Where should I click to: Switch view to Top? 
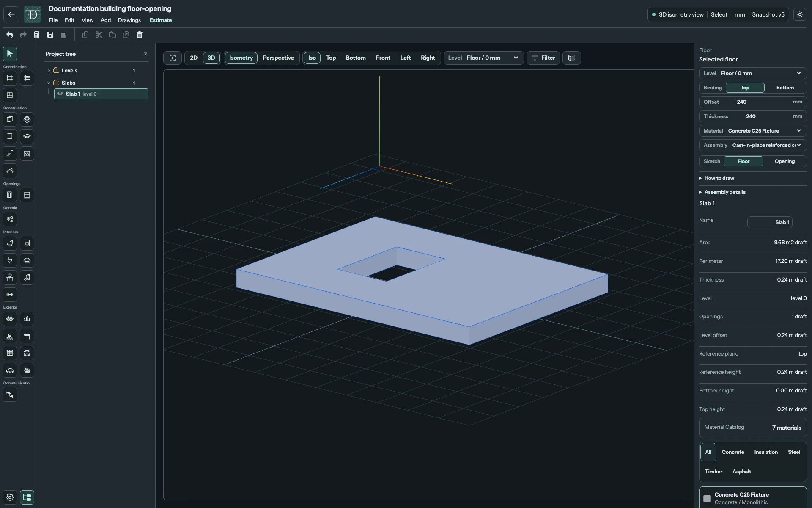[331, 58]
